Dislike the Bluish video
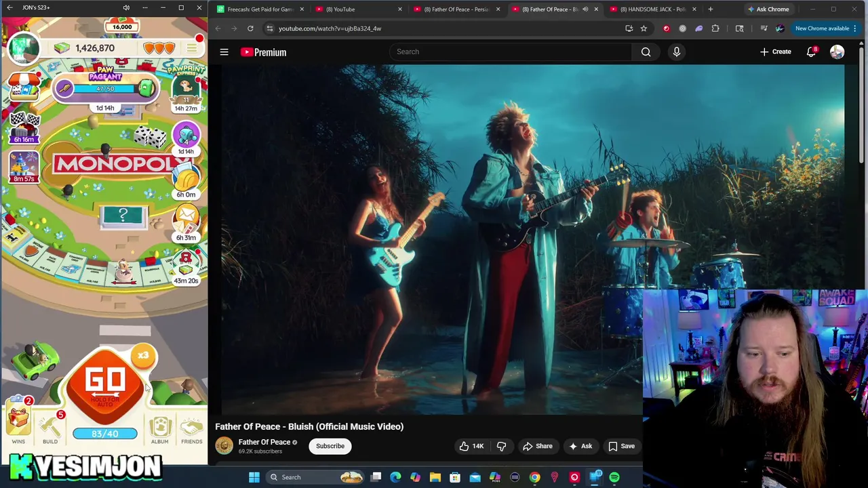Screen dimensions: 868x488 click(501, 446)
